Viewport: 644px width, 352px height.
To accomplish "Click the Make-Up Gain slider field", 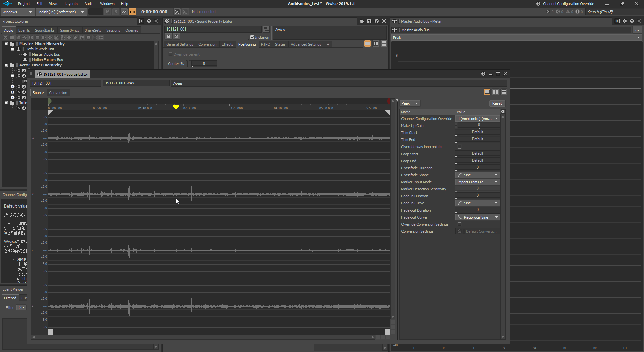I will (x=478, y=126).
